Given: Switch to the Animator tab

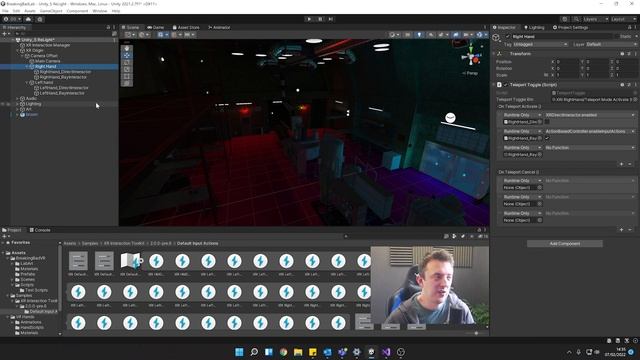Looking at the screenshot, I should (x=219, y=27).
